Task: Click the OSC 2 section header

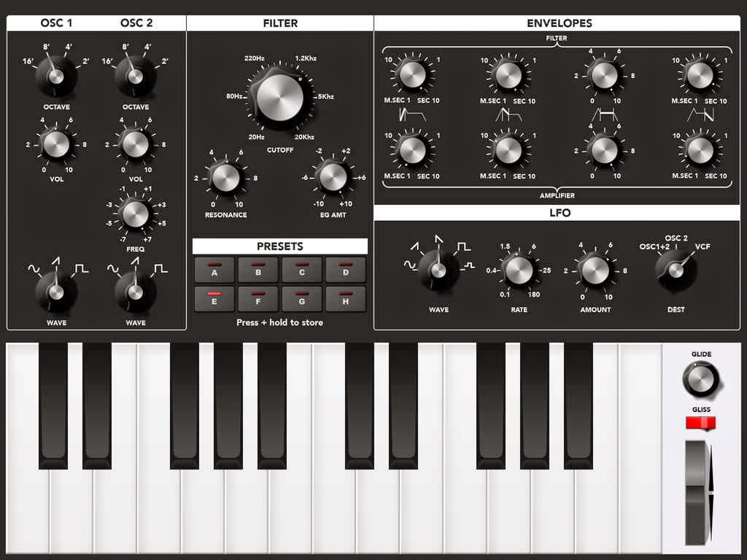Action: (136, 23)
